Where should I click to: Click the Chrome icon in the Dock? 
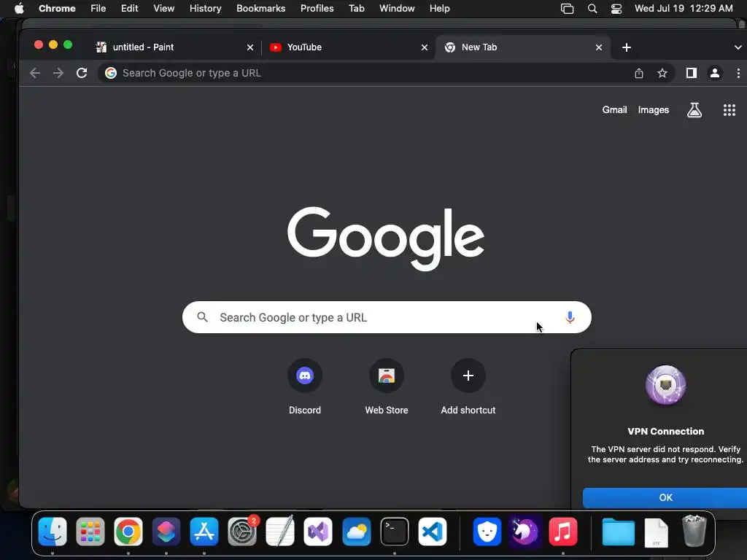click(128, 532)
